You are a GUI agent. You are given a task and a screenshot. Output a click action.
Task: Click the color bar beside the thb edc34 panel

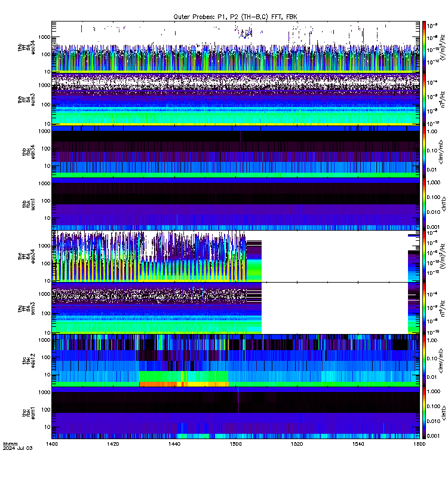click(424, 152)
